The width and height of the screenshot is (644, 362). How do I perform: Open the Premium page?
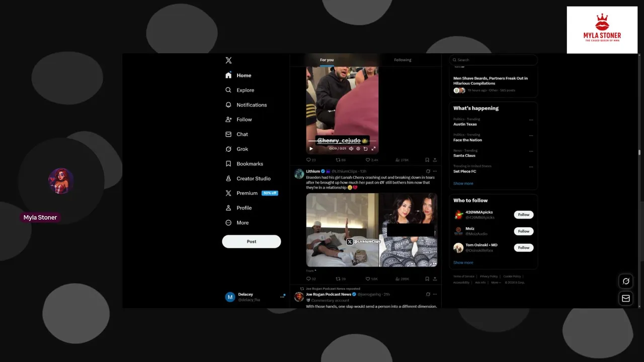(x=251, y=193)
